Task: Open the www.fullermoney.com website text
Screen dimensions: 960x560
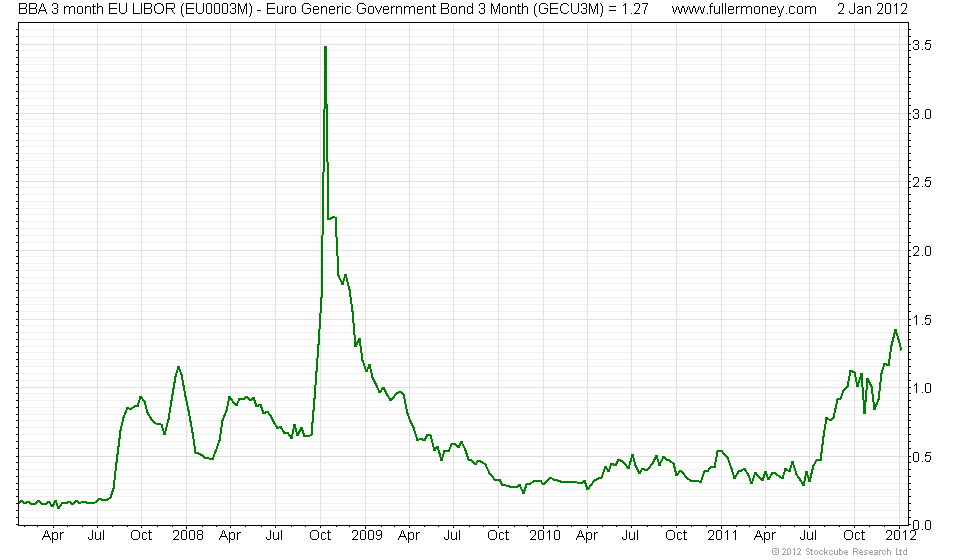Action: point(744,9)
